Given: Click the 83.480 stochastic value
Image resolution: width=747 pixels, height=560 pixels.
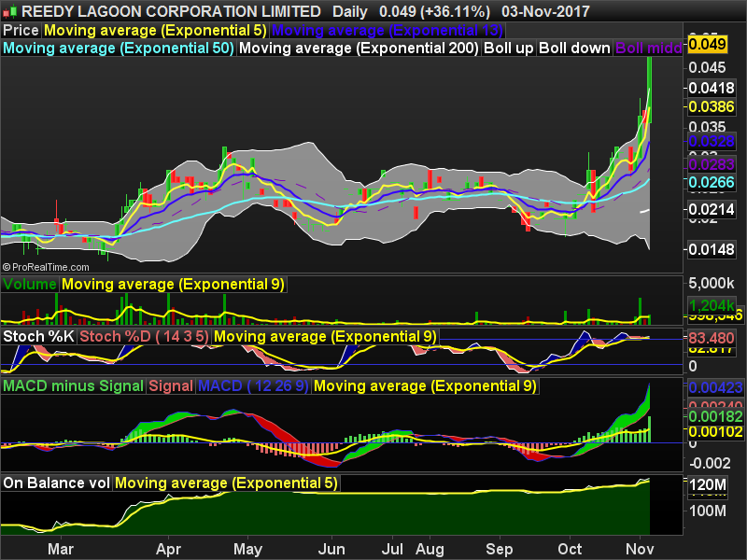Looking at the screenshot, I should pos(712,338).
